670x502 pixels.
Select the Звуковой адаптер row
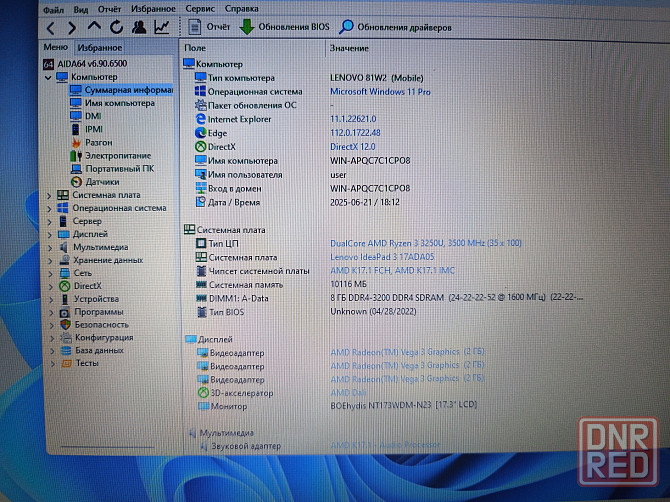[319, 446]
